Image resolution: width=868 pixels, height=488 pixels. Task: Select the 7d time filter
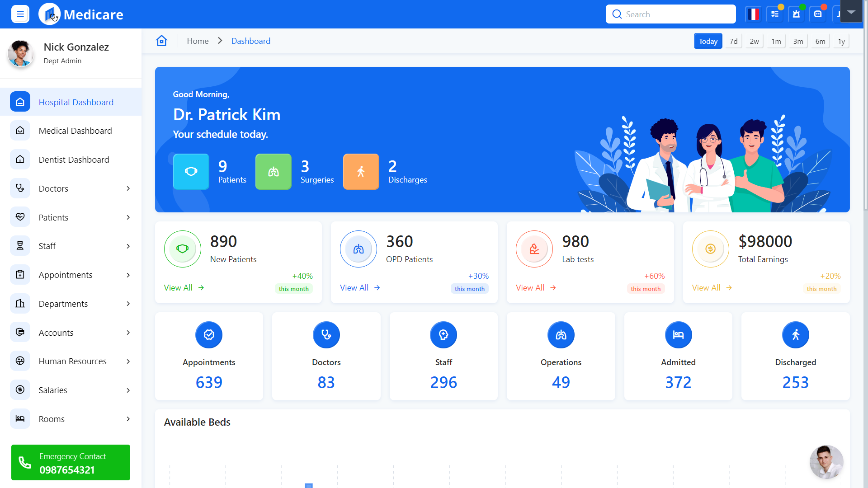(x=733, y=41)
